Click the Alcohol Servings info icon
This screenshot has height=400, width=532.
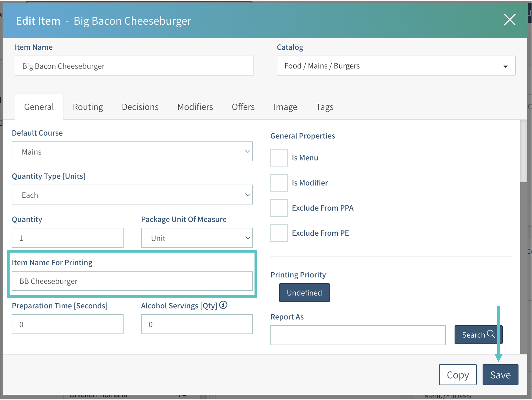click(223, 305)
